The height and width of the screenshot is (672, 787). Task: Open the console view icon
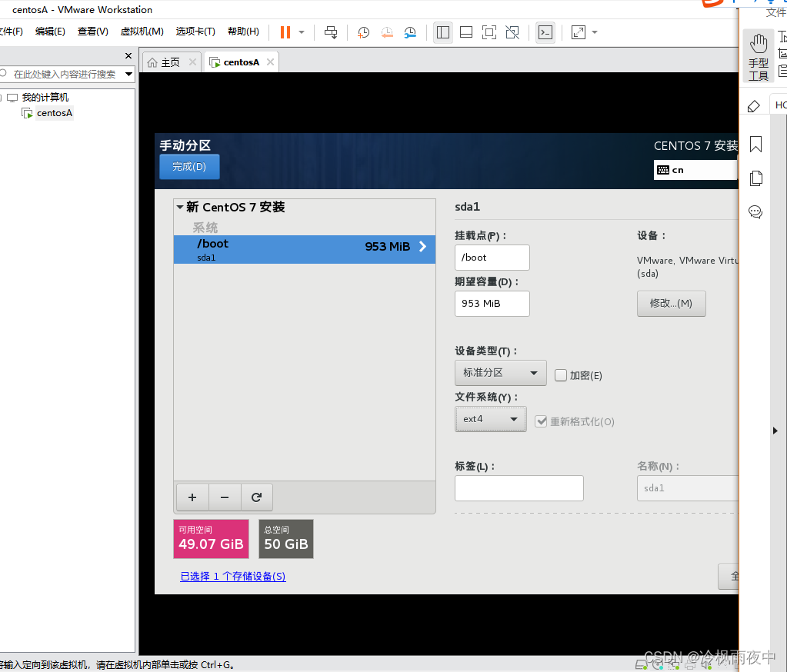click(545, 32)
